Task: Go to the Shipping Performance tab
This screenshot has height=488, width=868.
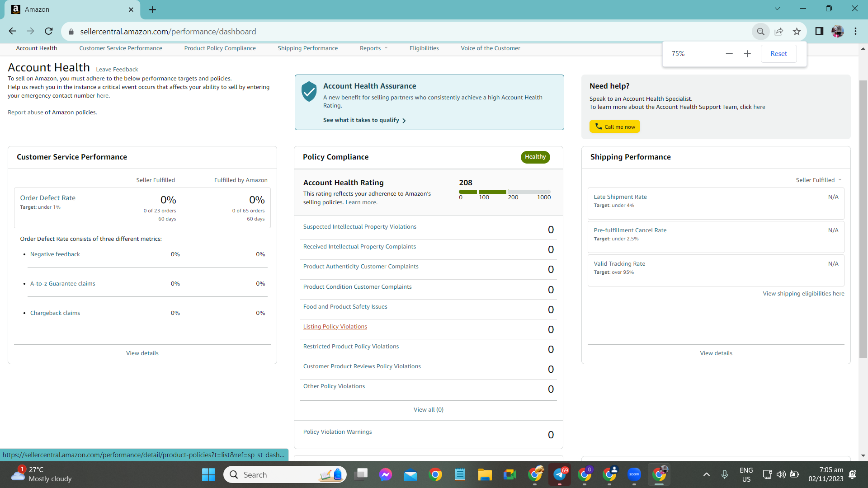Action: (x=307, y=48)
